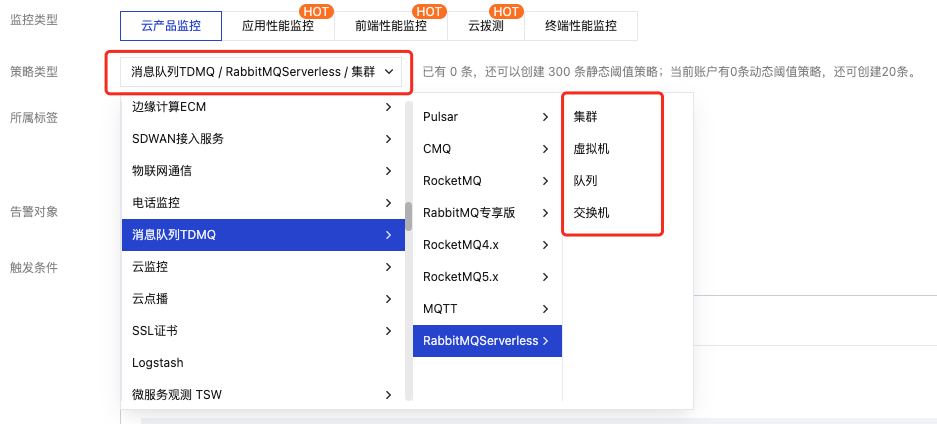937x424 pixels.
Task: Select CMQ in TDMQ submenu
Action: (487, 149)
